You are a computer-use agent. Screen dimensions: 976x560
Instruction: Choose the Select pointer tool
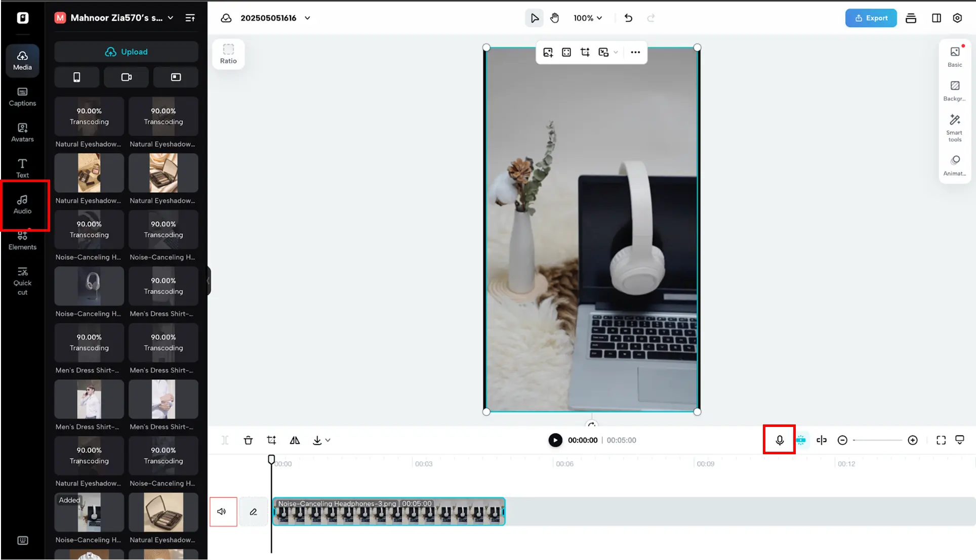[x=534, y=18]
